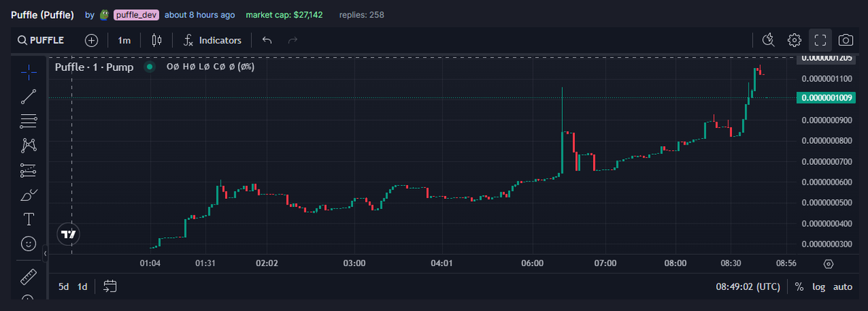Screen dimensions: 868x311
Task: Open the 1m time interval dropdown
Action: tap(124, 41)
